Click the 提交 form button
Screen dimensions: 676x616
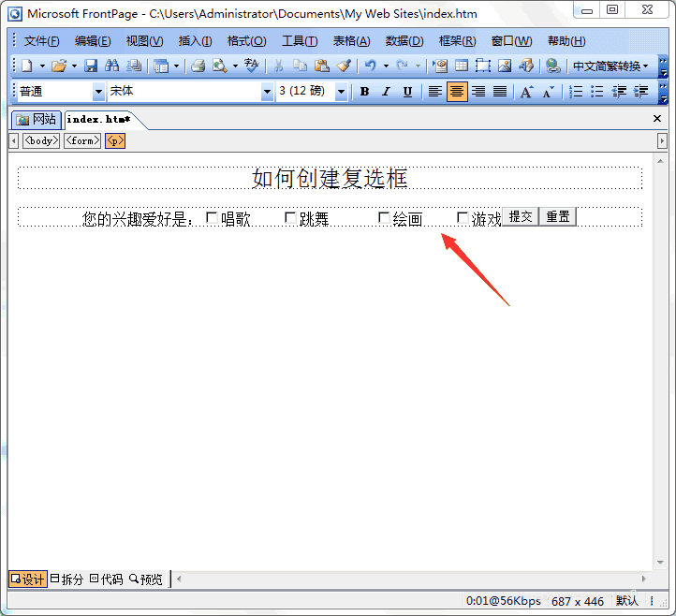coord(521,217)
